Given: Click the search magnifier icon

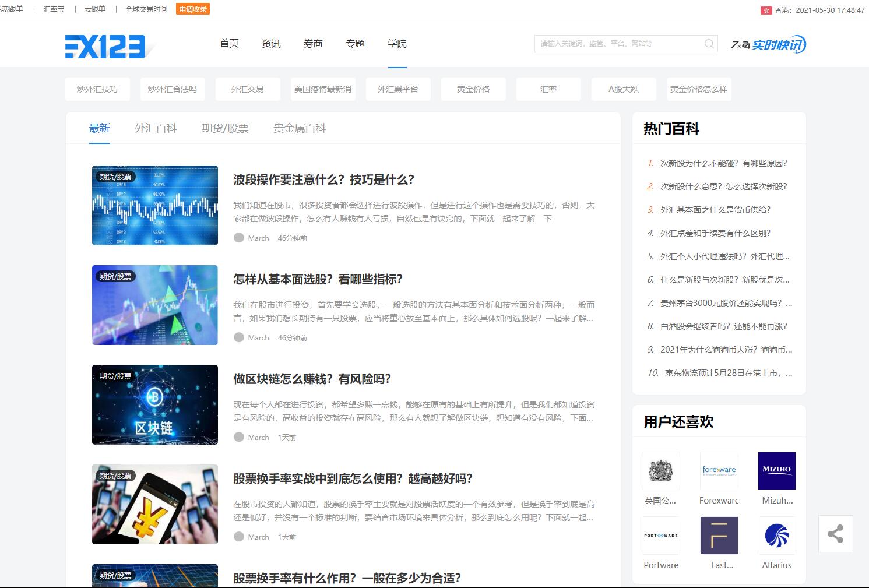Looking at the screenshot, I should pyautogui.click(x=709, y=43).
